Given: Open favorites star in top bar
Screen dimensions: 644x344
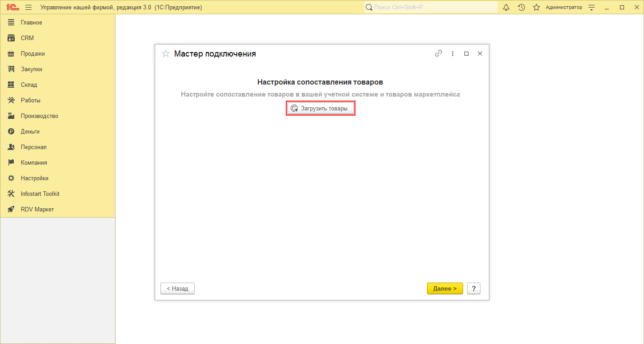Looking at the screenshot, I should point(536,8).
